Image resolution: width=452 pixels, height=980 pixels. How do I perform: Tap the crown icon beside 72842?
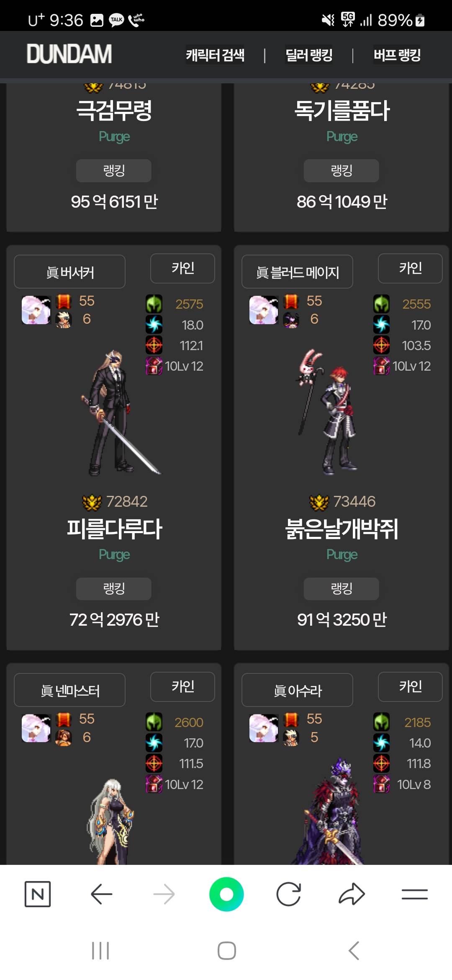tap(92, 502)
